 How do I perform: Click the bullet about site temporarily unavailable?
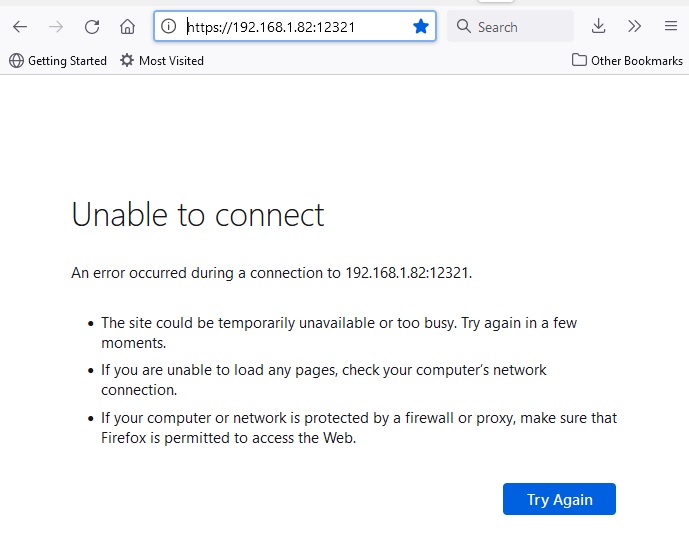[339, 332]
